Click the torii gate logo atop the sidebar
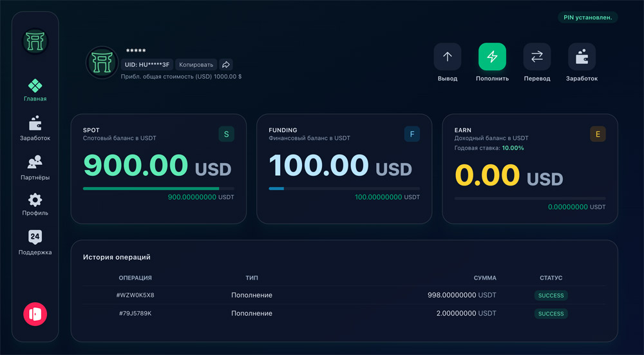 (35, 41)
